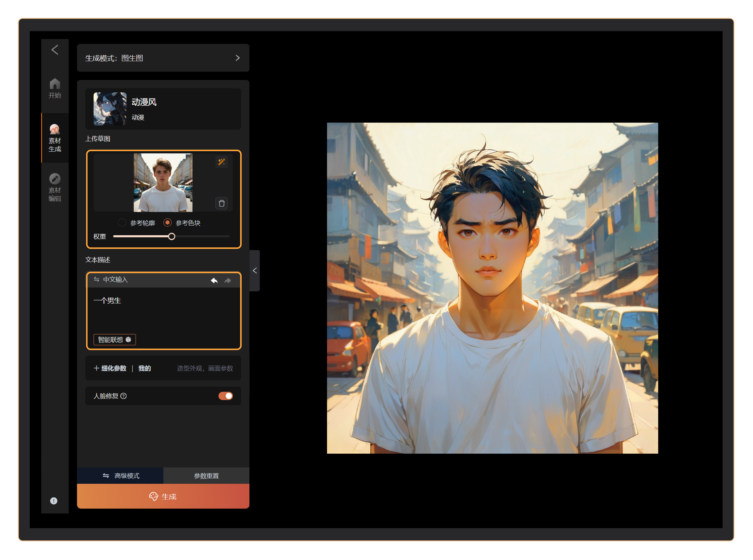This screenshot has height=560, width=753.
Task: Select the 素材生成 sidebar item
Action: [x=55, y=138]
